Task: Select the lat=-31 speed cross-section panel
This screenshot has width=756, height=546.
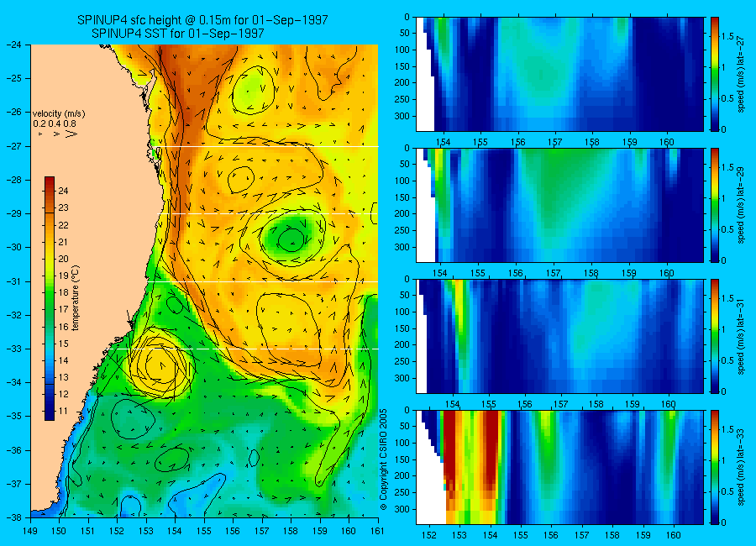Action: click(x=559, y=336)
